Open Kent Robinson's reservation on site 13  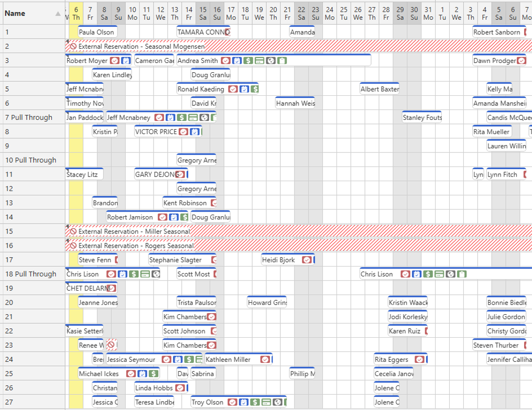(x=189, y=203)
